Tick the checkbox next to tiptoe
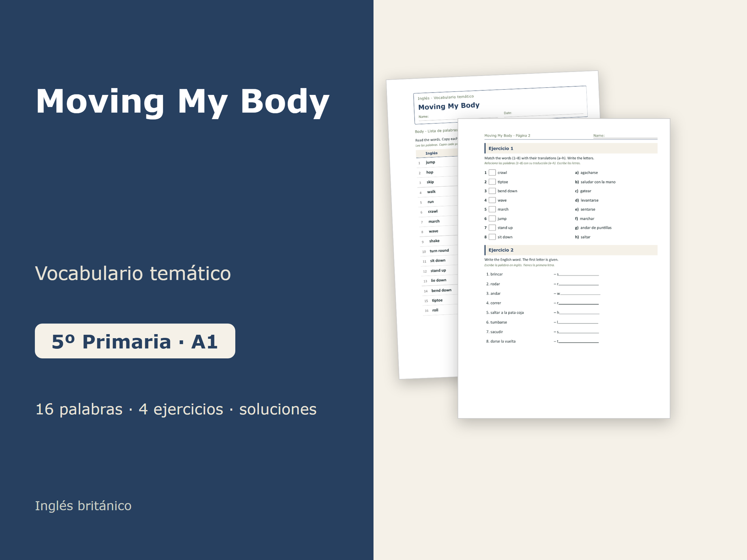The image size is (747, 560). (492, 182)
